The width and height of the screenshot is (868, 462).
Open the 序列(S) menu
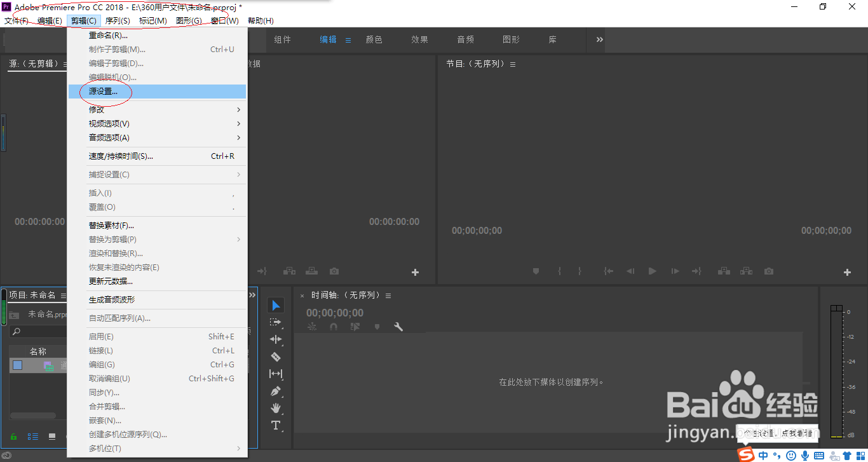pyautogui.click(x=118, y=21)
